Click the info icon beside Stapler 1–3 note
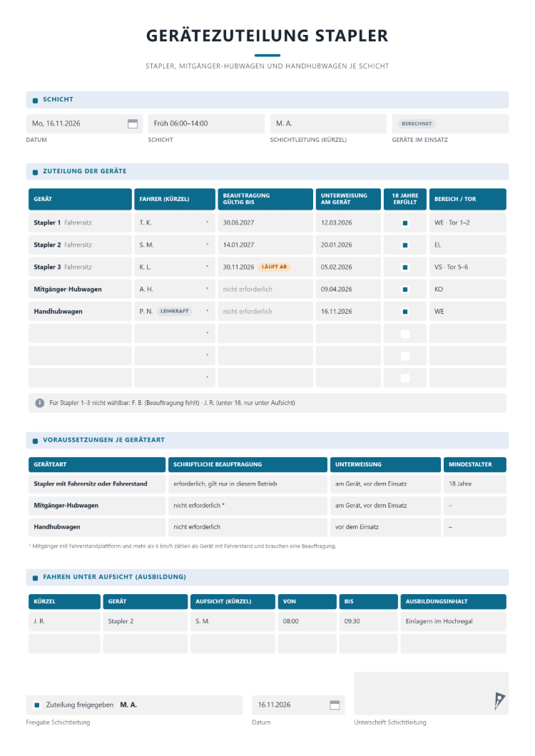The image size is (535, 756). pyautogui.click(x=39, y=403)
